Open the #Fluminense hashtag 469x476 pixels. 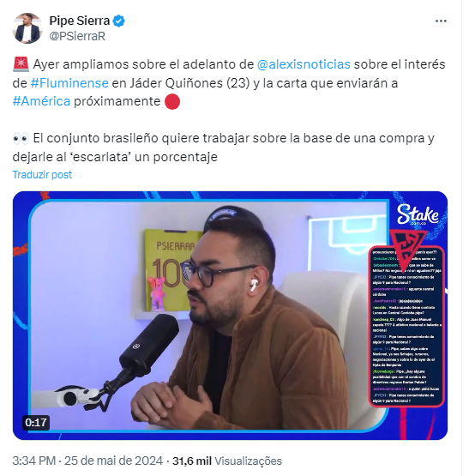69,83
